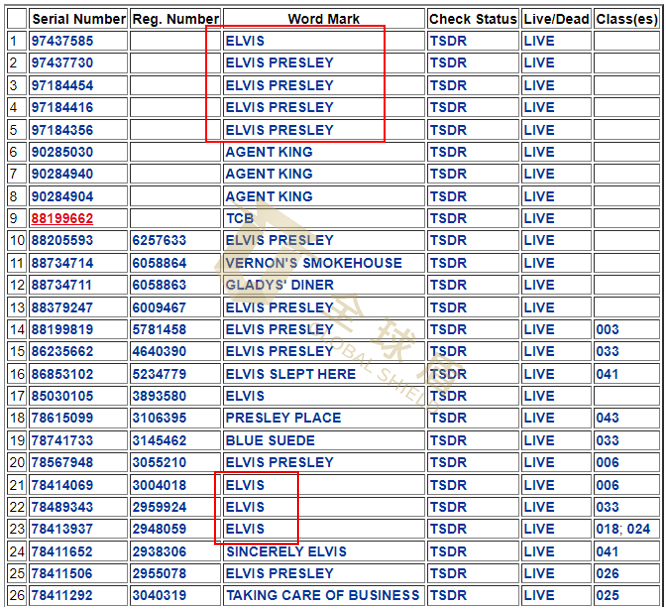
Task: Click class 043 for PRESLEY PLACE
Action: [x=607, y=418]
